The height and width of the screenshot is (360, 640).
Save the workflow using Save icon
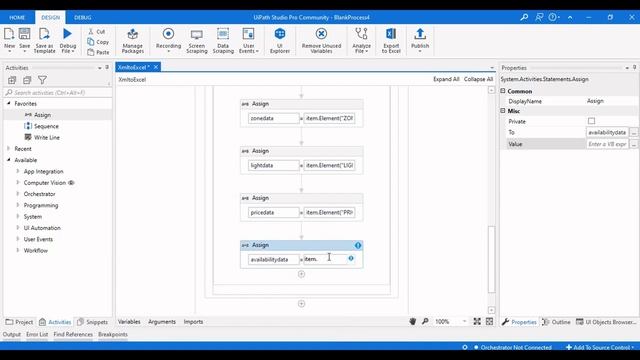(24, 39)
